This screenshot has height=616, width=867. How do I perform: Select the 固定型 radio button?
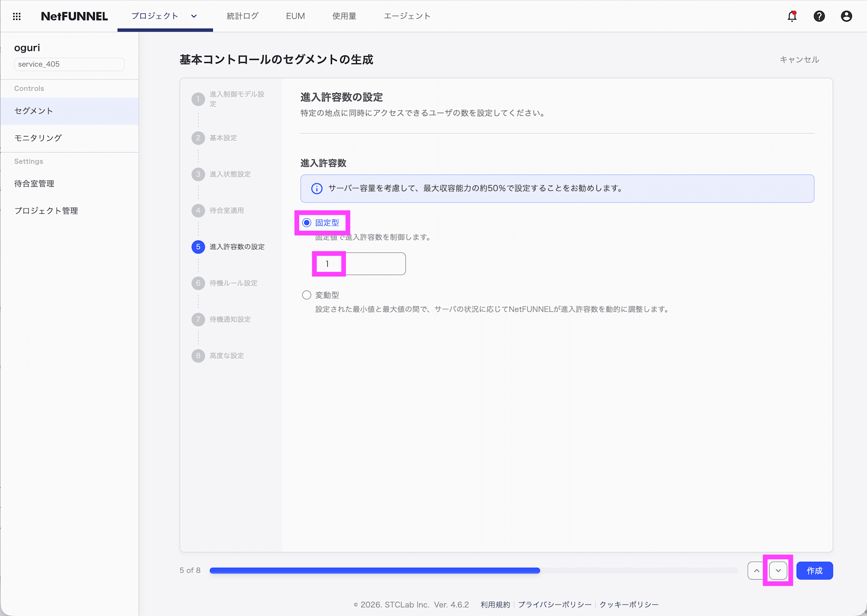(x=306, y=222)
